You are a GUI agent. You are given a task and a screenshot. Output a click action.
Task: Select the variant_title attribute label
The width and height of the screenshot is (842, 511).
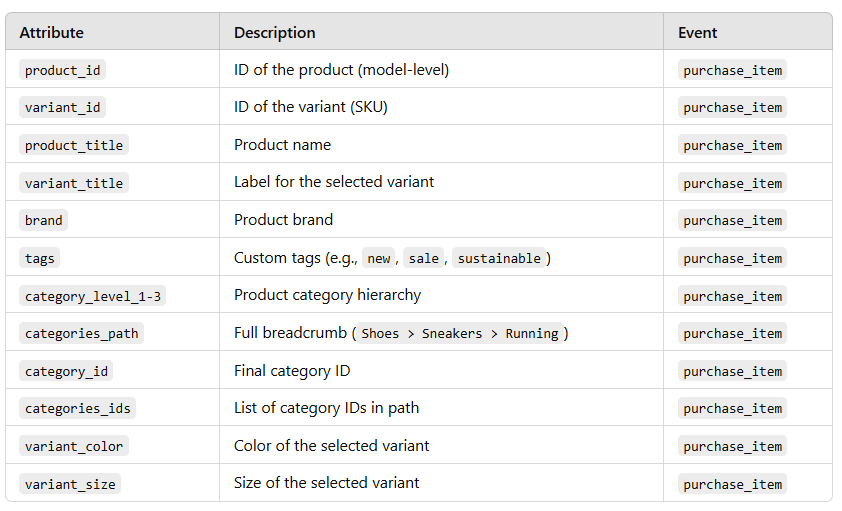[x=74, y=183]
